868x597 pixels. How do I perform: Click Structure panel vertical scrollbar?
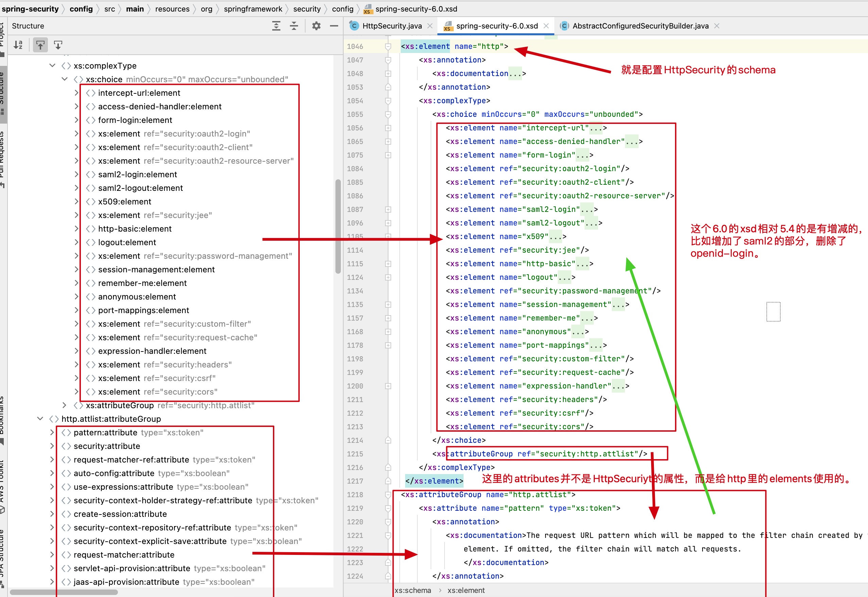[x=338, y=227]
